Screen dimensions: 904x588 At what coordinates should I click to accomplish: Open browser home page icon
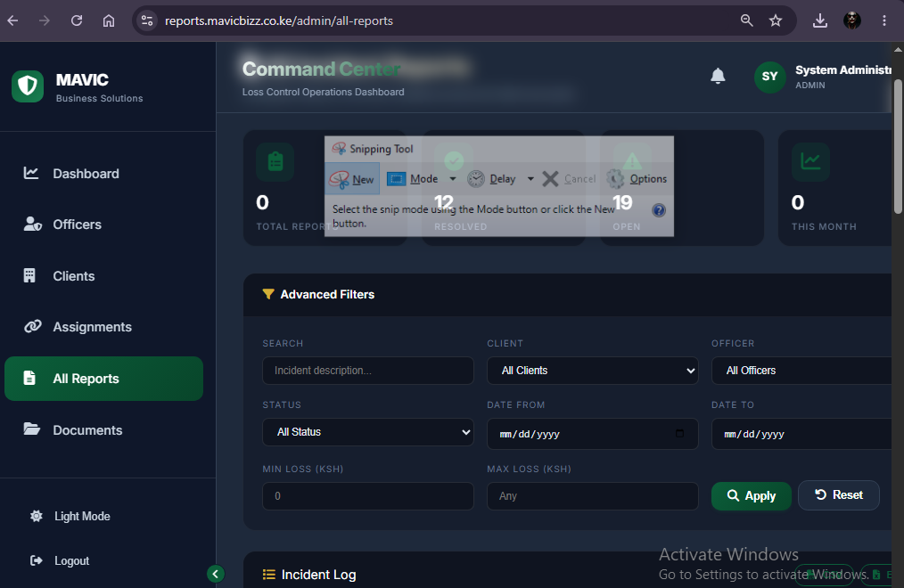[109, 20]
